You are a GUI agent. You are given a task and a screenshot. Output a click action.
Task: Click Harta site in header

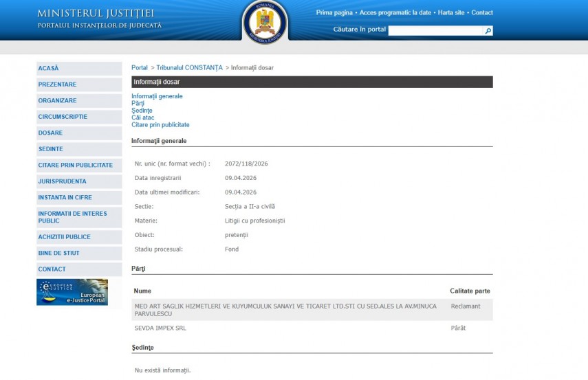452,13
